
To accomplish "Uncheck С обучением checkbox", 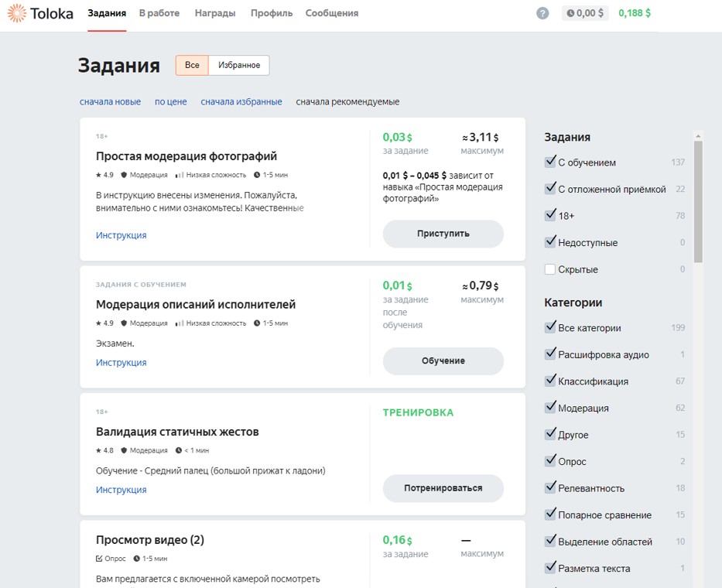I will click(x=550, y=162).
